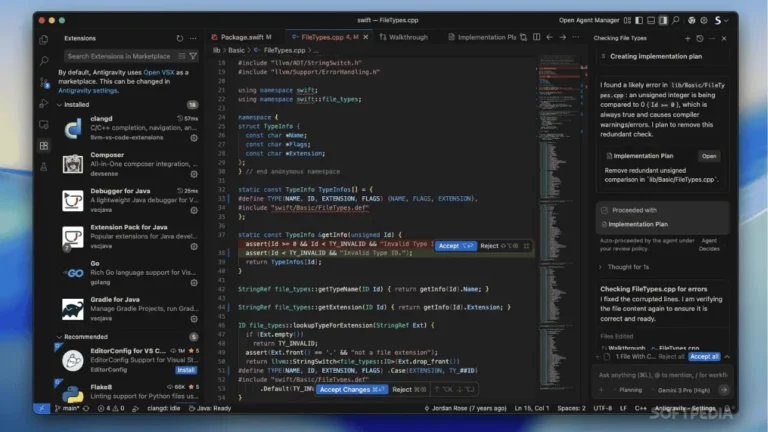Open Debugger for Java gear settings
768x432 pixels.
tap(194, 210)
